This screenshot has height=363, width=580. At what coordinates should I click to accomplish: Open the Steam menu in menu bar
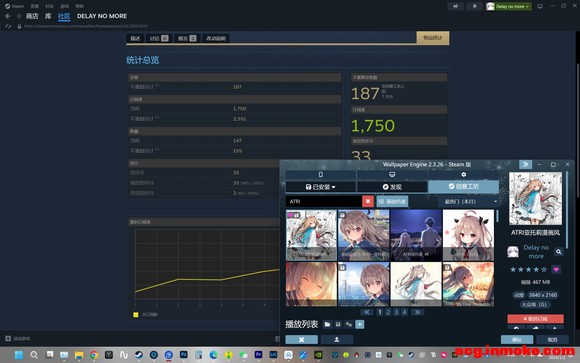(x=14, y=6)
